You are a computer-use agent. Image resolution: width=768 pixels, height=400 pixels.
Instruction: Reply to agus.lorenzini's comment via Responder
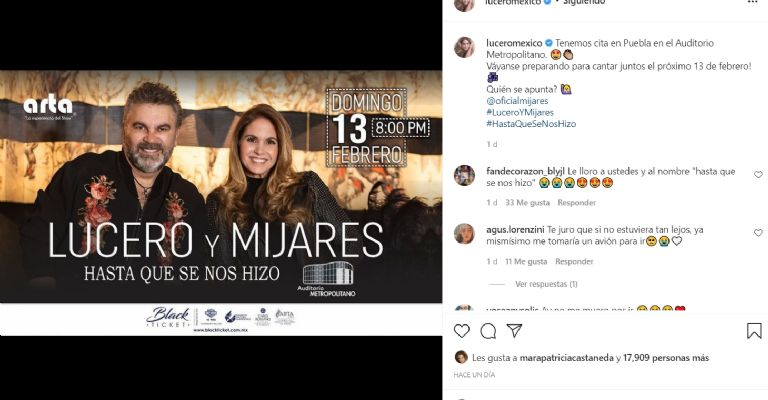pyautogui.click(x=574, y=262)
